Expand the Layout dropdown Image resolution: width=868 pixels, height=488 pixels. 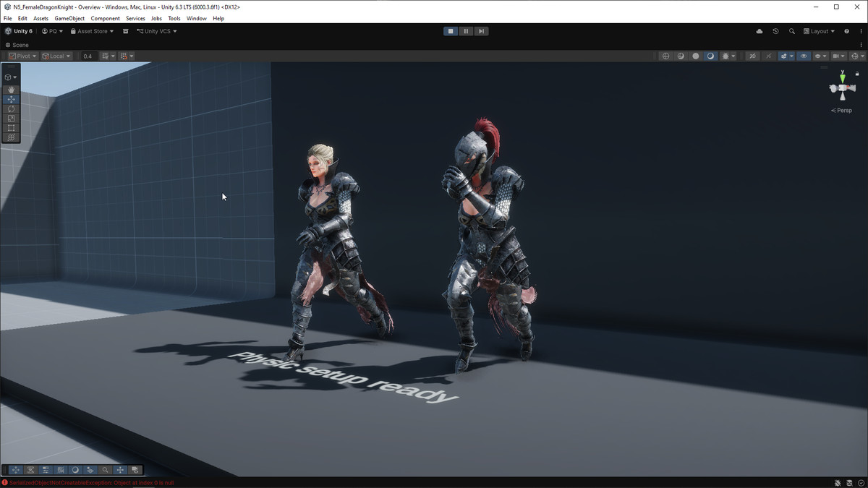pos(819,32)
